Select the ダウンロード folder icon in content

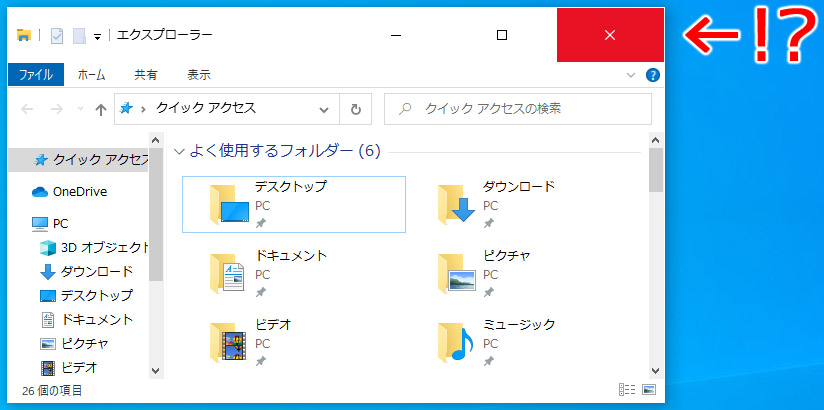pyautogui.click(x=456, y=204)
